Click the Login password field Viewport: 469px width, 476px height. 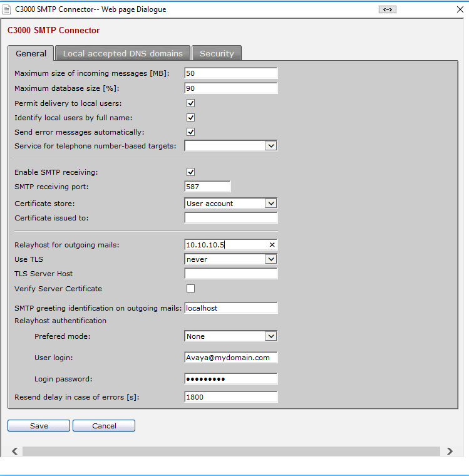click(230, 379)
